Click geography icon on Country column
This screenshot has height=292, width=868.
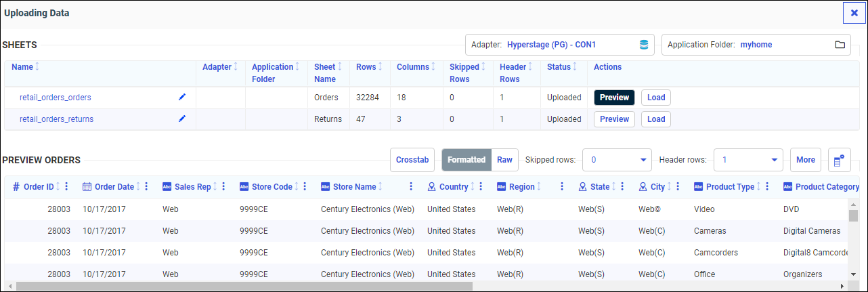[x=432, y=187]
